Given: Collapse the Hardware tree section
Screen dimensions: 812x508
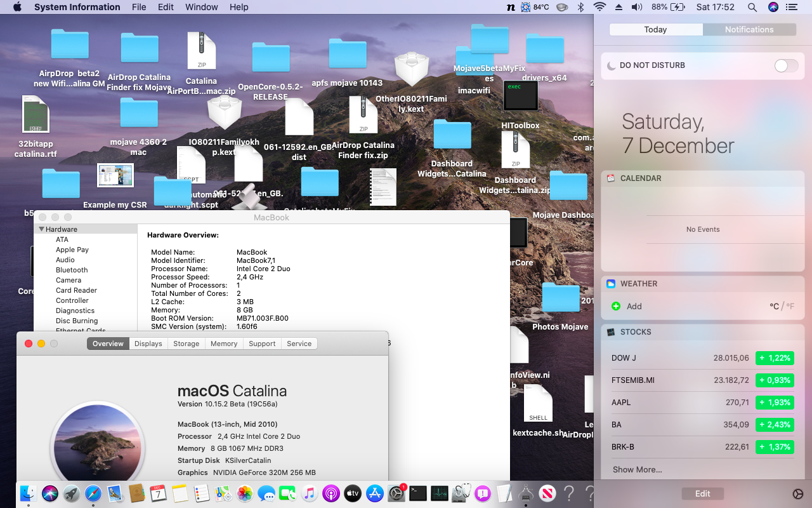Looking at the screenshot, I should click(x=42, y=229).
